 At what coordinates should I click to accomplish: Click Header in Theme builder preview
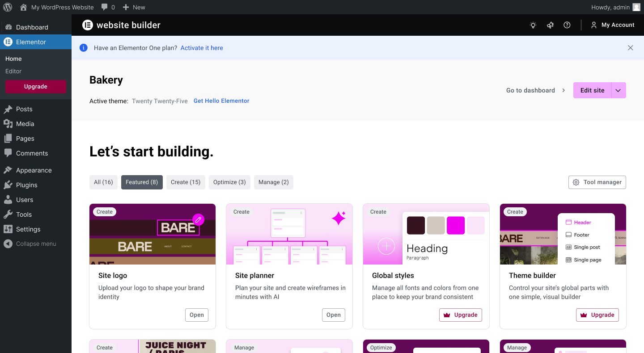(x=578, y=222)
